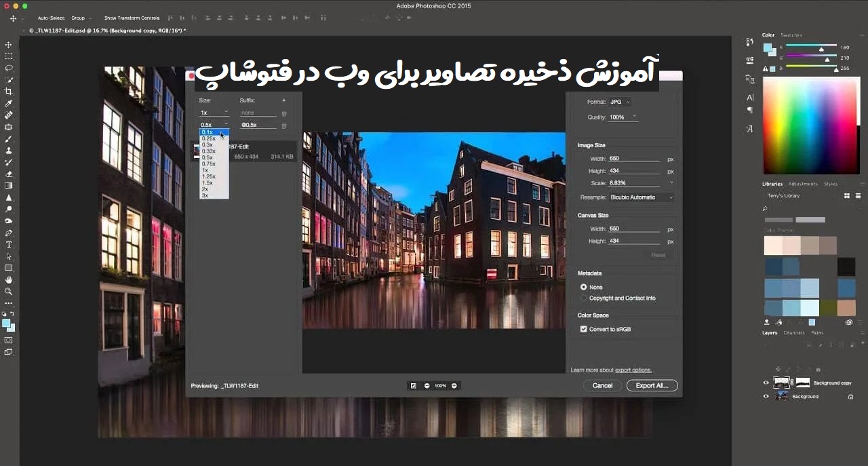The image size is (868, 466).
Task: Open the Auto-Select Group dropdown
Action: (81, 18)
